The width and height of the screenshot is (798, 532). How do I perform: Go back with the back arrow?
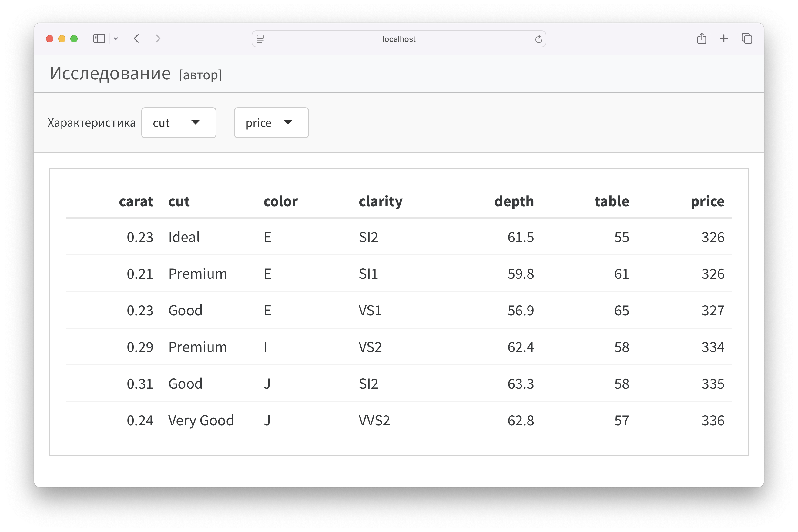point(136,39)
